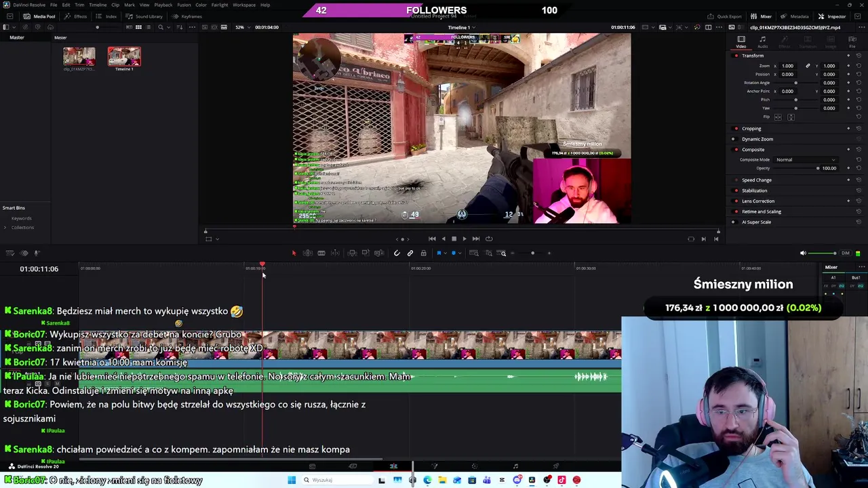Expand the Speed Change section
Image resolution: width=868 pixels, height=488 pixels.
pyautogui.click(x=757, y=180)
